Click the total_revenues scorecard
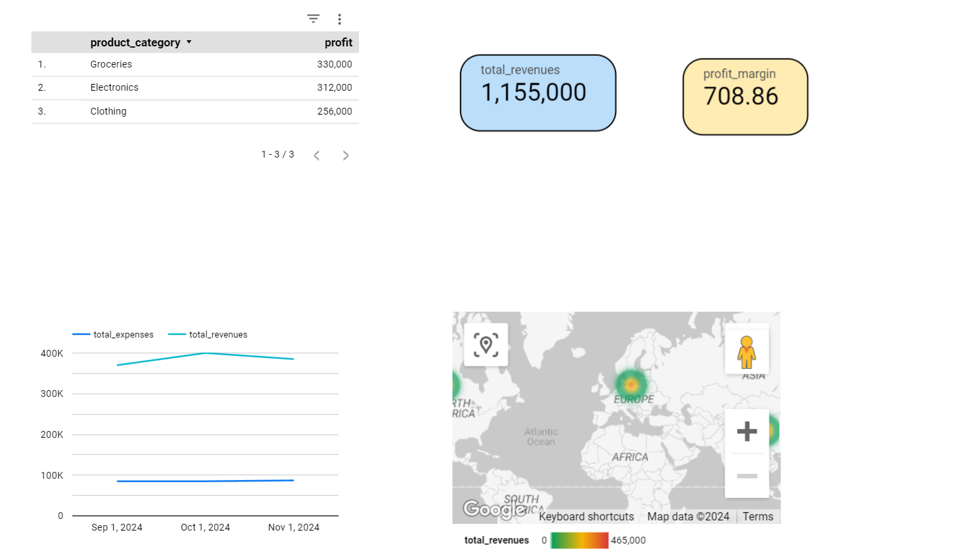Image resolution: width=980 pixels, height=560 pixels. tap(538, 93)
